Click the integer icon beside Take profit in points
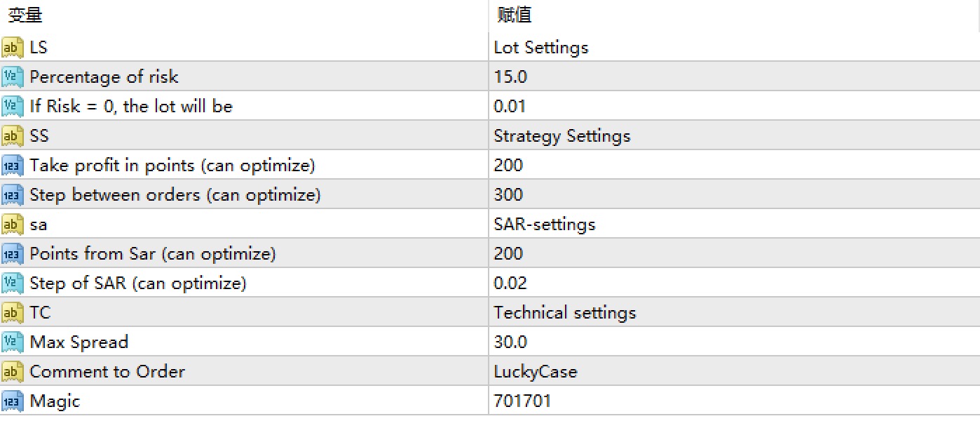Screen dimensions: 980x421 tap(13, 166)
